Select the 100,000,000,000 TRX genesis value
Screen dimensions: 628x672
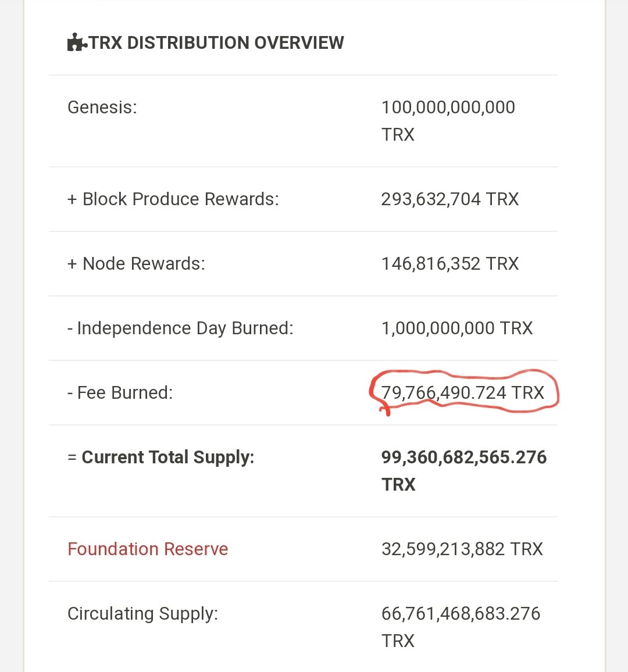point(448,108)
